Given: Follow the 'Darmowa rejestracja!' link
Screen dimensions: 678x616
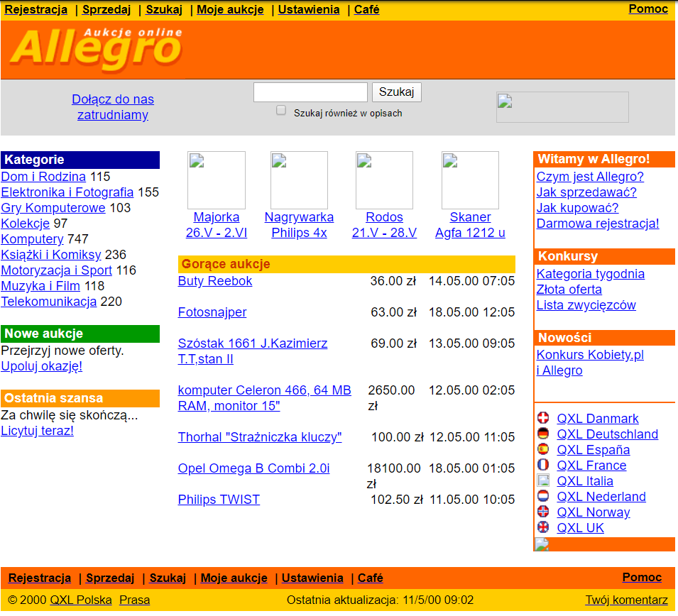Looking at the screenshot, I should tap(597, 224).
